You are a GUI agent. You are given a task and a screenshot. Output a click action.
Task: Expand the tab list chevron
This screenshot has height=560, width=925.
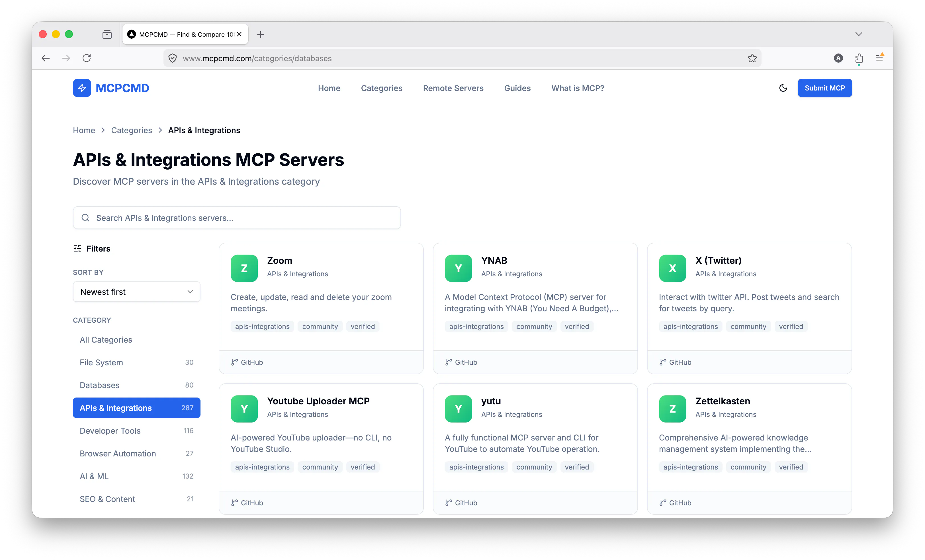[859, 34]
